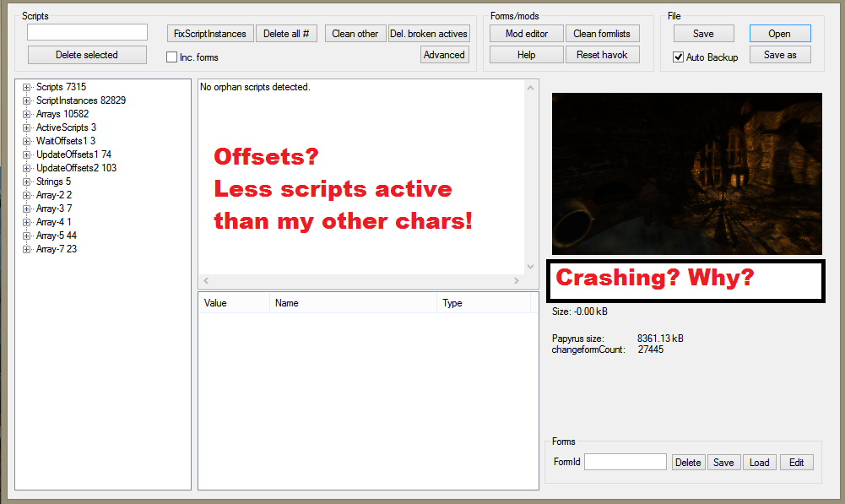Toggle the Inc. forms checkbox

172,57
